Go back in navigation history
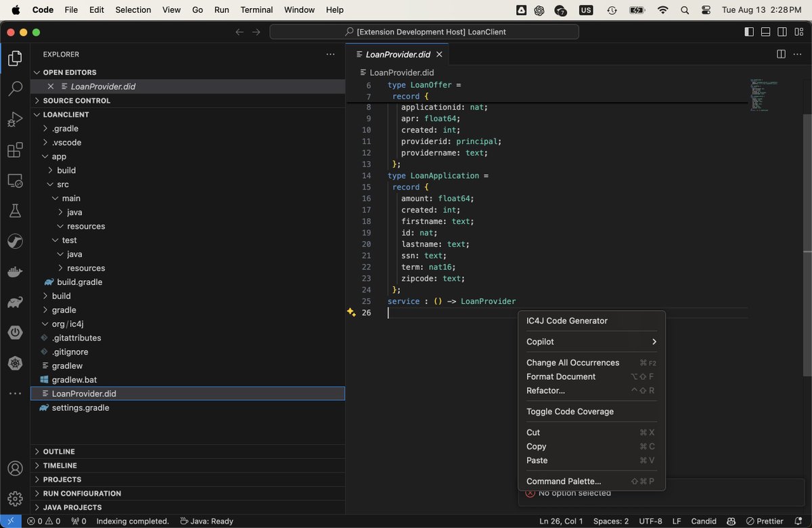812x528 pixels. 240,32
